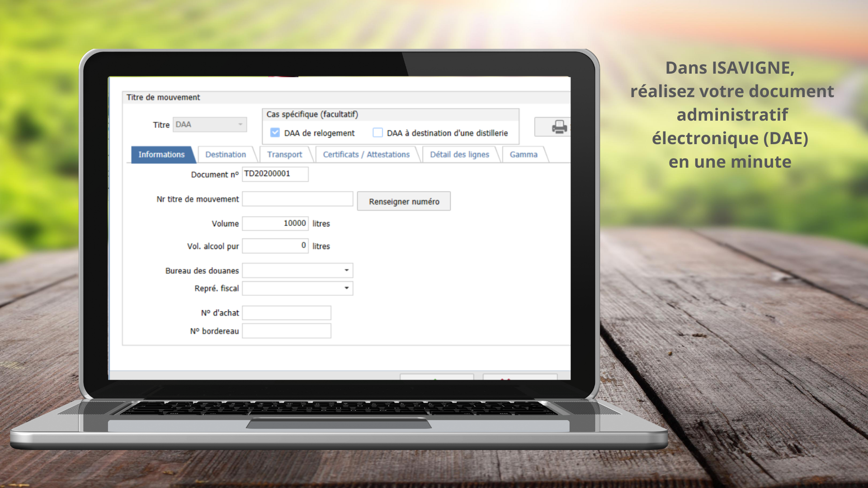Switch to Détail des lignes tab
Image resolution: width=868 pixels, height=488 pixels.
coord(459,155)
